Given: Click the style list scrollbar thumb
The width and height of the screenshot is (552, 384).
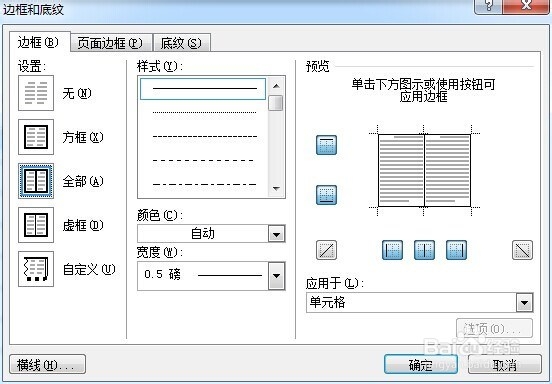Looking at the screenshot, I should click(276, 103).
